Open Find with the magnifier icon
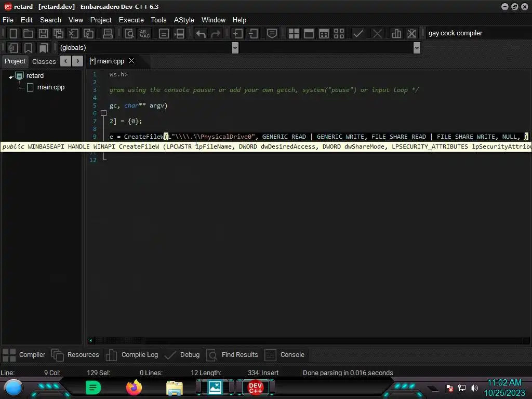Viewport: 532px width, 399px height. pyautogui.click(x=129, y=34)
